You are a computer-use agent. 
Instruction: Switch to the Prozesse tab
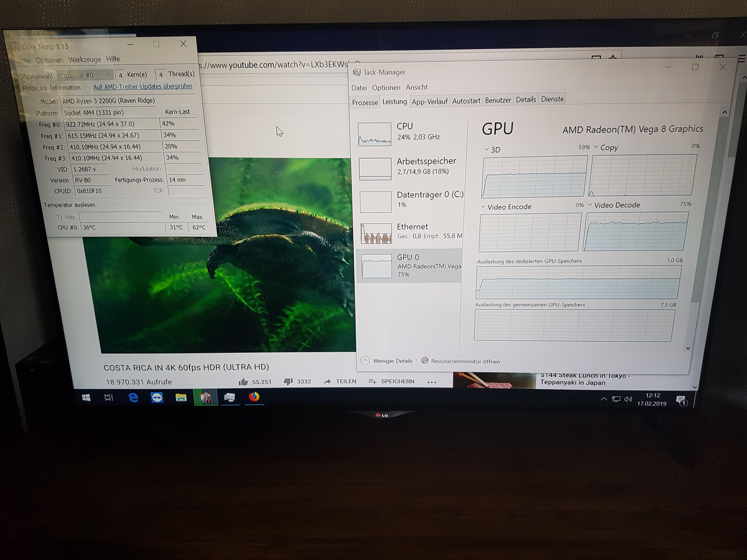pos(365,102)
